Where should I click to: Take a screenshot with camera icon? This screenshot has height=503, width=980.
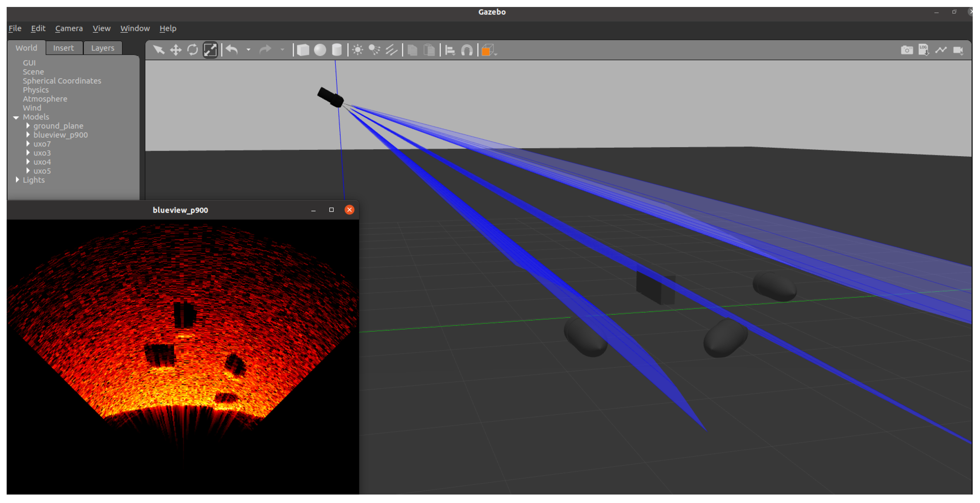coord(906,50)
